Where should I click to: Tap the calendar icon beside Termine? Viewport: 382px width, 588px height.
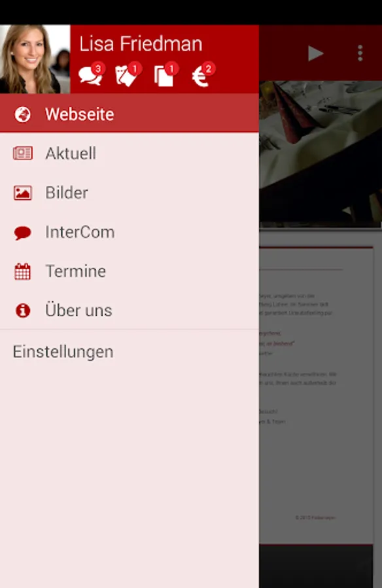click(x=22, y=272)
